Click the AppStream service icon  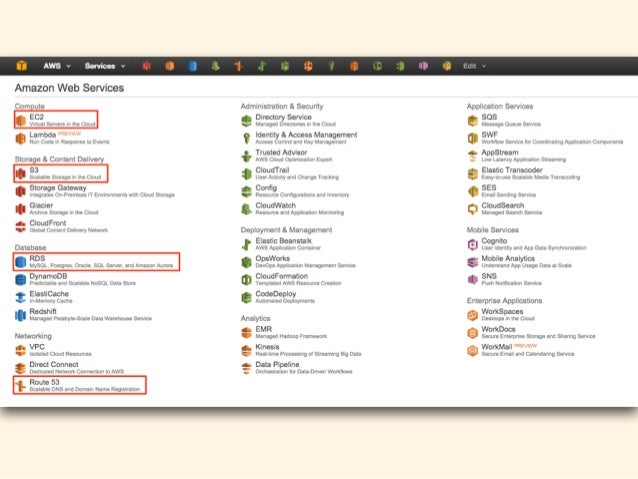pyautogui.click(x=472, y=155)
